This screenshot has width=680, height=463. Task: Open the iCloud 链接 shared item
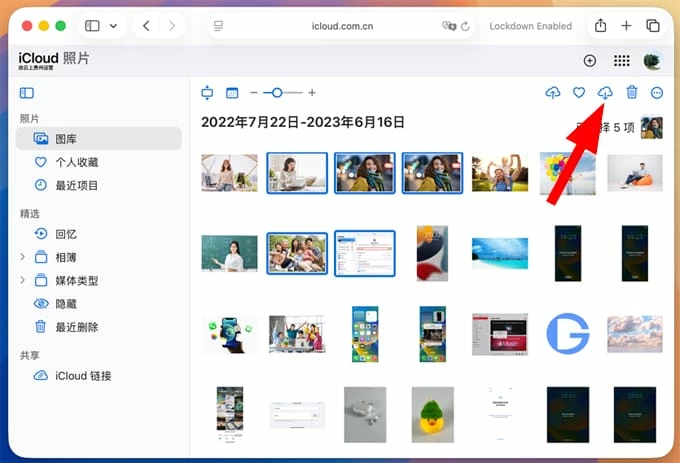click(x=84, y=376)
